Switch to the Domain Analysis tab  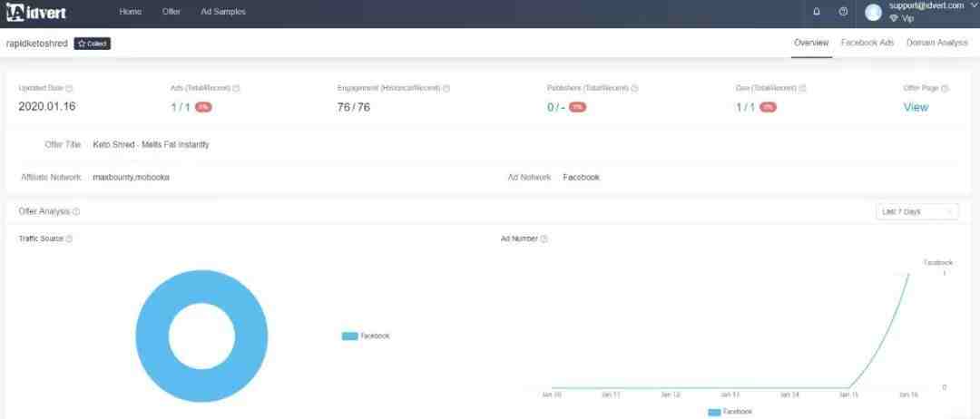tap(937, 43)
